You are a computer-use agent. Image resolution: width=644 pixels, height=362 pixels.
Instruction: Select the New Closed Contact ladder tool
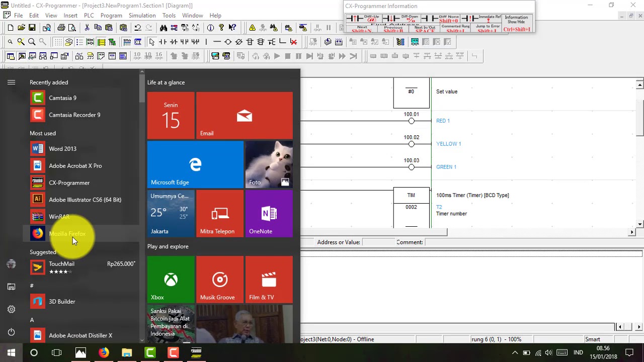174,42
